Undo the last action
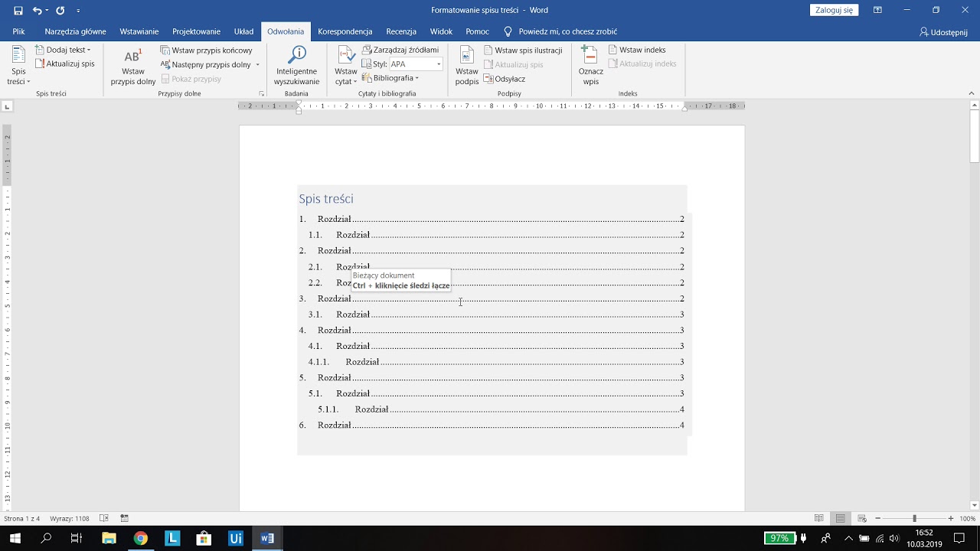The width and height of the screenshot is (980, 551). click(x=37, y=11)
